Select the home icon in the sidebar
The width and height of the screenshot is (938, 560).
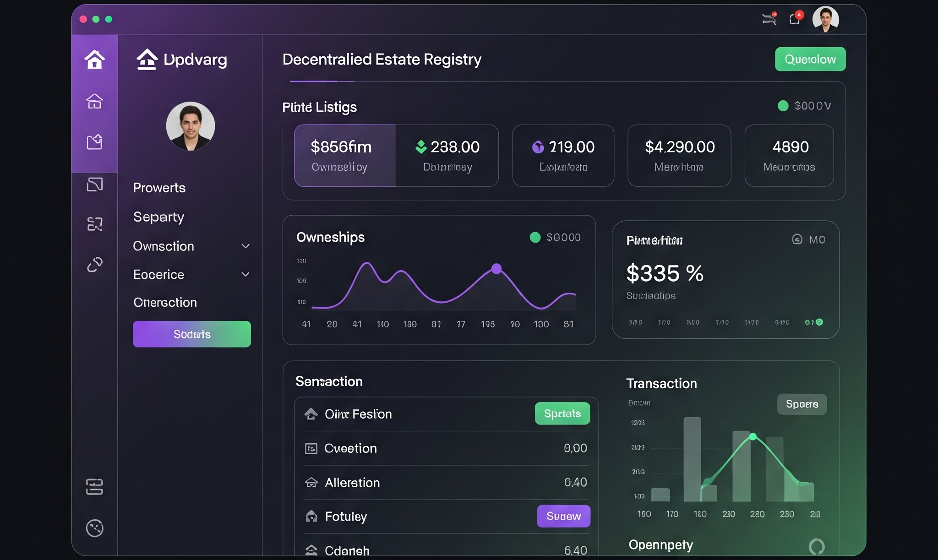[x=94, y=60]
